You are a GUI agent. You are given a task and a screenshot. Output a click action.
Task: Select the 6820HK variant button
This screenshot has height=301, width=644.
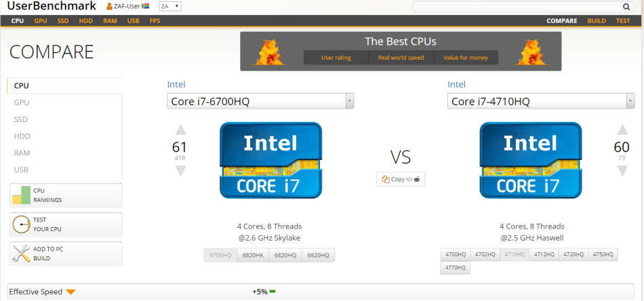253,255
